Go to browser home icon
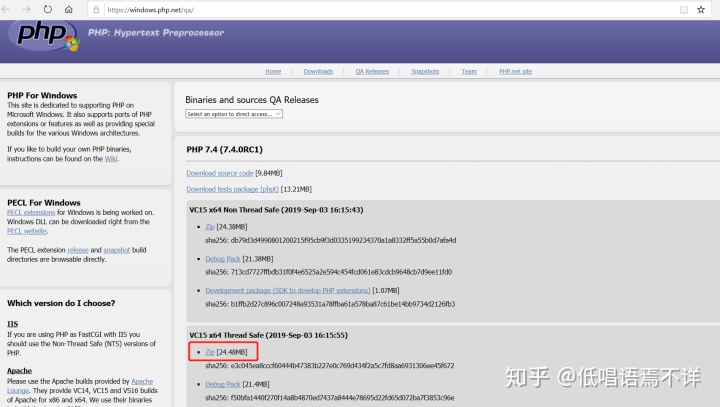This screenshot has height=407, width=720. (x=68, y=9)
